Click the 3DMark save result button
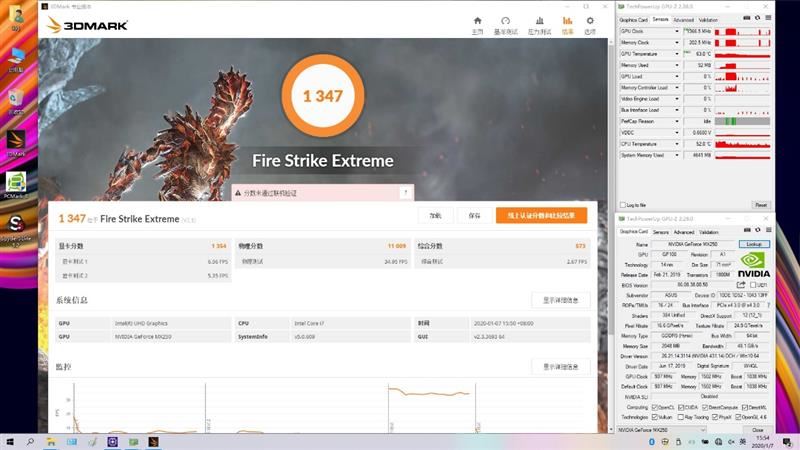Screen dimensions: 800x450 pos(475,216)
